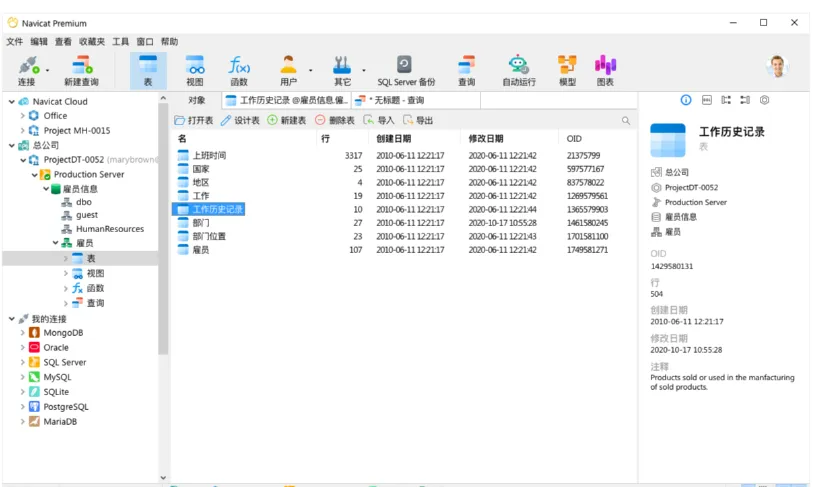Open the View (查看) menu
Viewport: 828px width, 487px height.
coord(63,42)
